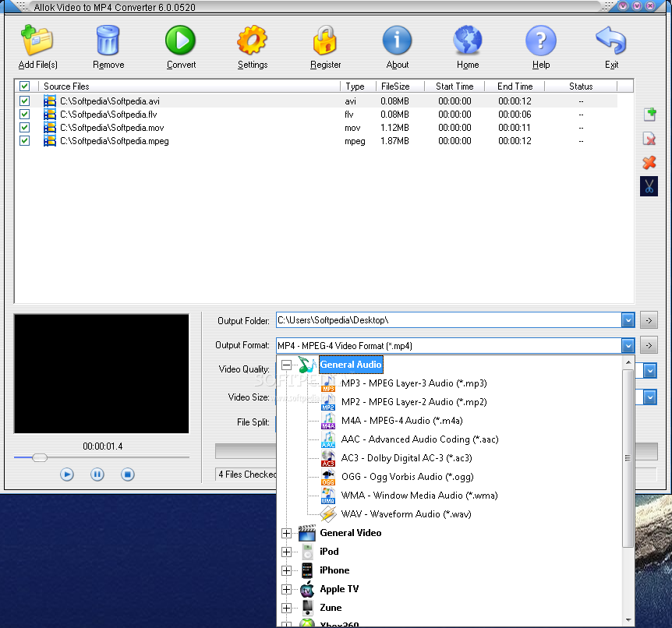Viewport: 672px width, 628px height.
Task: Click the General Audio category label
Action: coord(351,365)
